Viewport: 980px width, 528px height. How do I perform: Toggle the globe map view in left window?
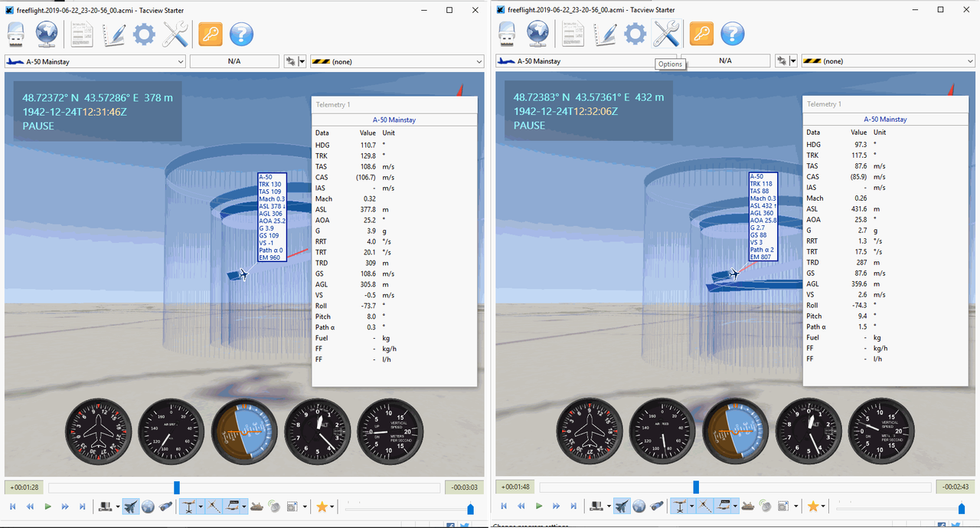click(x=149, y=507)
